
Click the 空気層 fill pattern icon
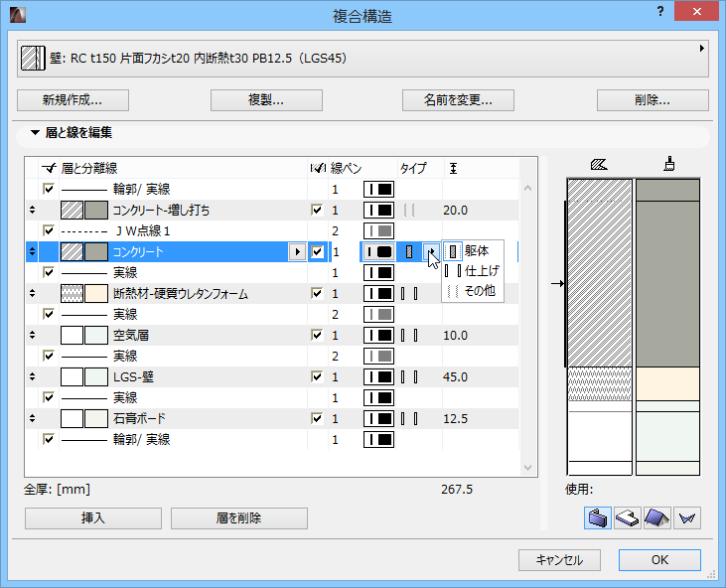(72, 335)
